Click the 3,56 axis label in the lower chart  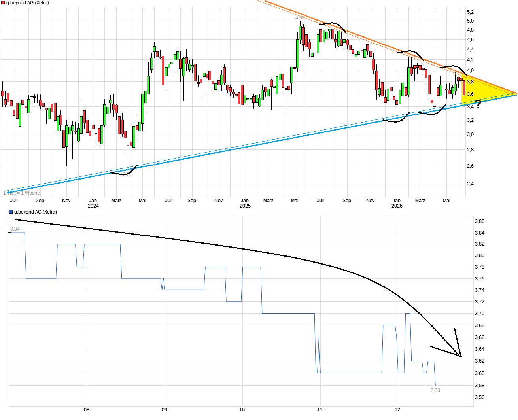[479, 397]
